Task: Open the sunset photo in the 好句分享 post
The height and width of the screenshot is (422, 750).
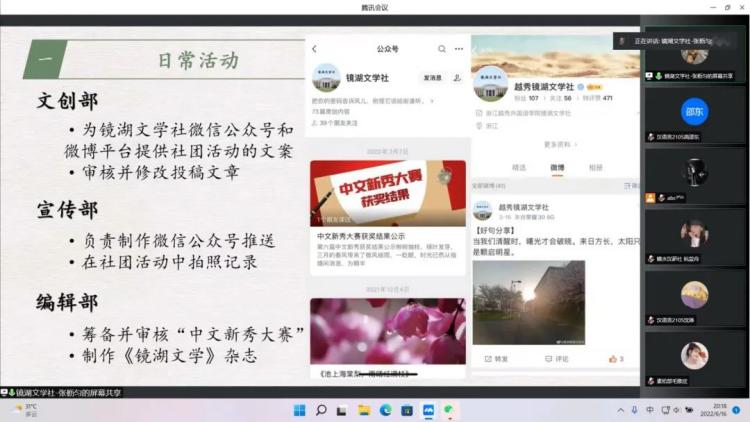Action: (x=529, y=303)
